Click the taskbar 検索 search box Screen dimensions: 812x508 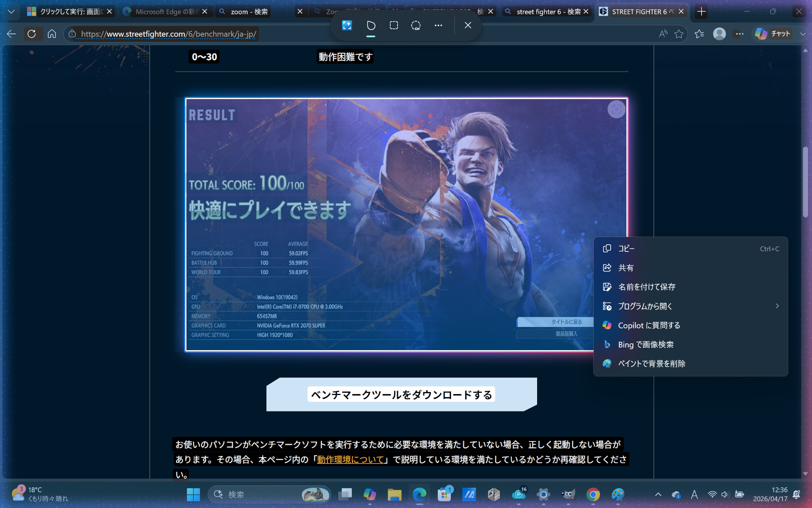[269, 494]
